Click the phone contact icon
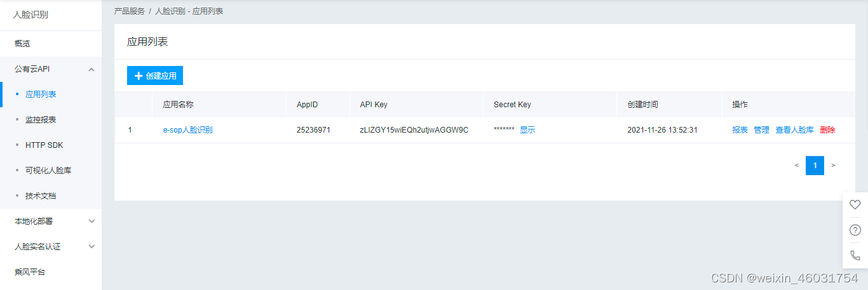Screen dimensions: 868x290 tap(855, 255)
